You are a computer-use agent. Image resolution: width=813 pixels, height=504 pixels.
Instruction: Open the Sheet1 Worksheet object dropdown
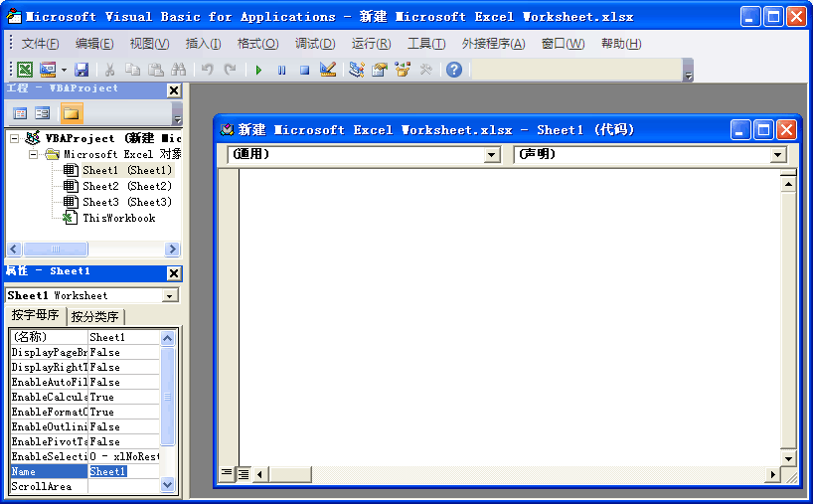[x=169, y=296]
